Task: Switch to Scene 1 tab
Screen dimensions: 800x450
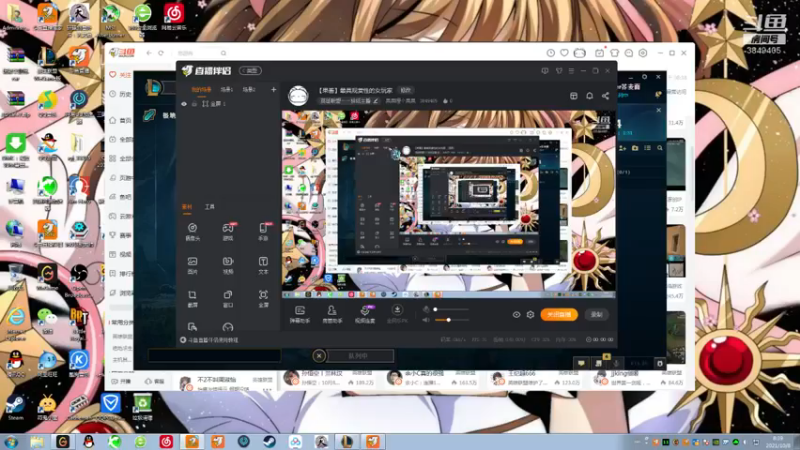Action: (x=227, y=90)
